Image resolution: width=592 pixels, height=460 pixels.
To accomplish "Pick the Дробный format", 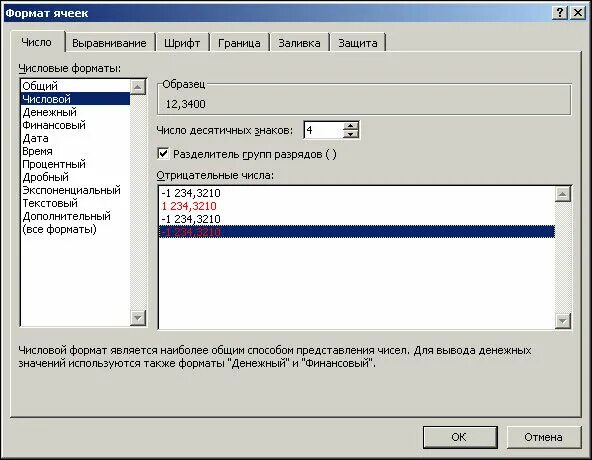I will click(x=76, y=177).
